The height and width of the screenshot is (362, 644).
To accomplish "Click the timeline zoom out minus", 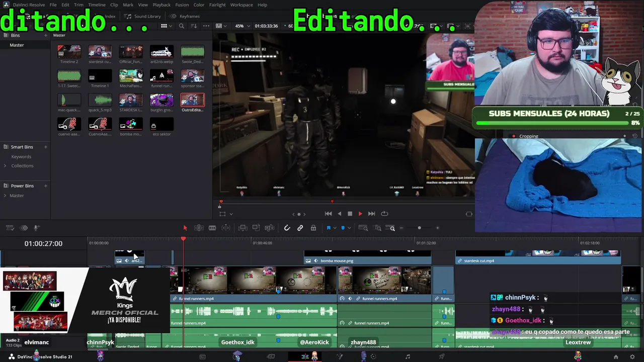I will click(401, 228).
